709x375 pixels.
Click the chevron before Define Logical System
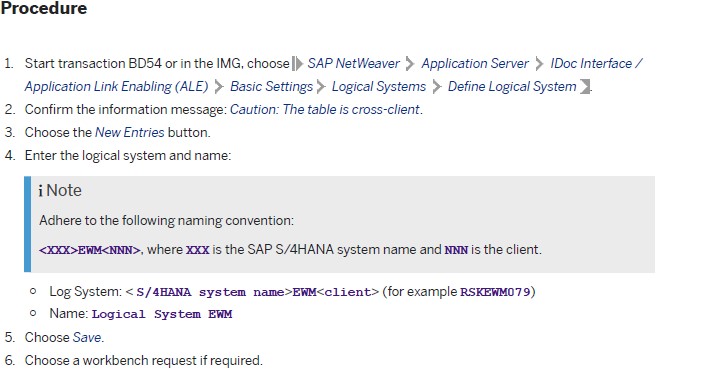(x=436, y=86)
